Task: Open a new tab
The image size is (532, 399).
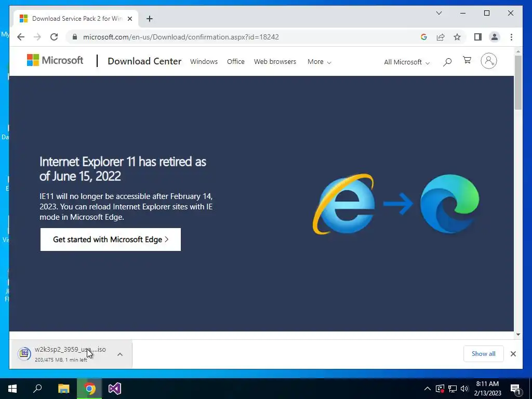Action: [150, 19]
